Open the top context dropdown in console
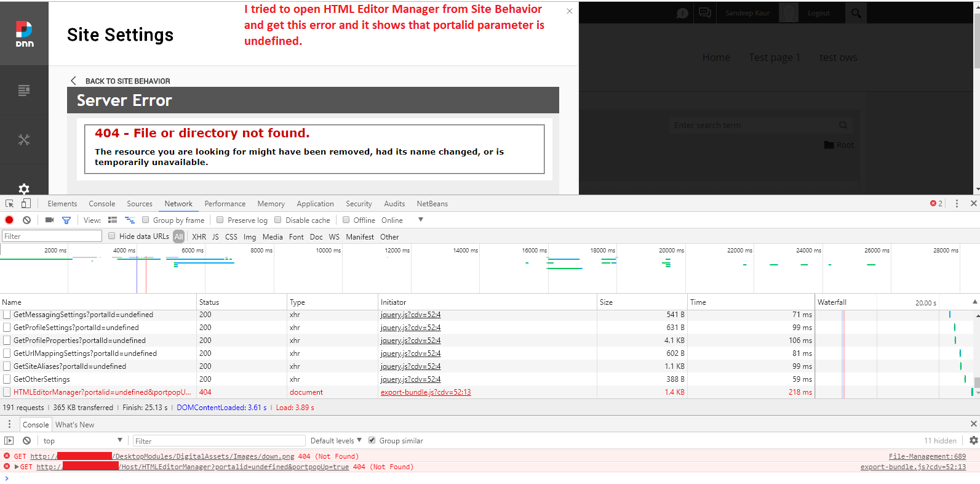Viewport: 980px width, 484px height. pyautogui.click(x=82, y=440)
